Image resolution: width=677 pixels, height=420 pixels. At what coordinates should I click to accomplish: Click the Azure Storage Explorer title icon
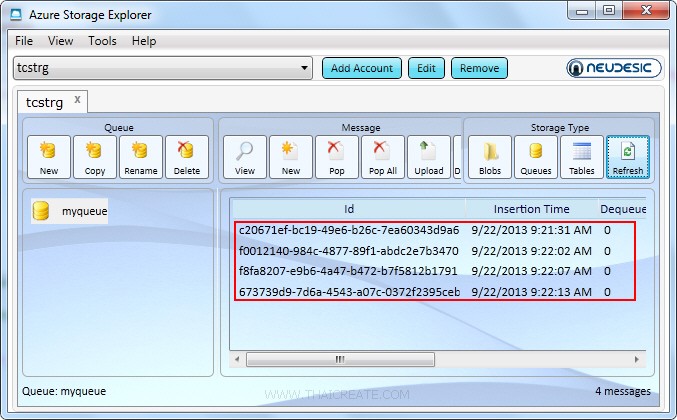coord(16,15)
